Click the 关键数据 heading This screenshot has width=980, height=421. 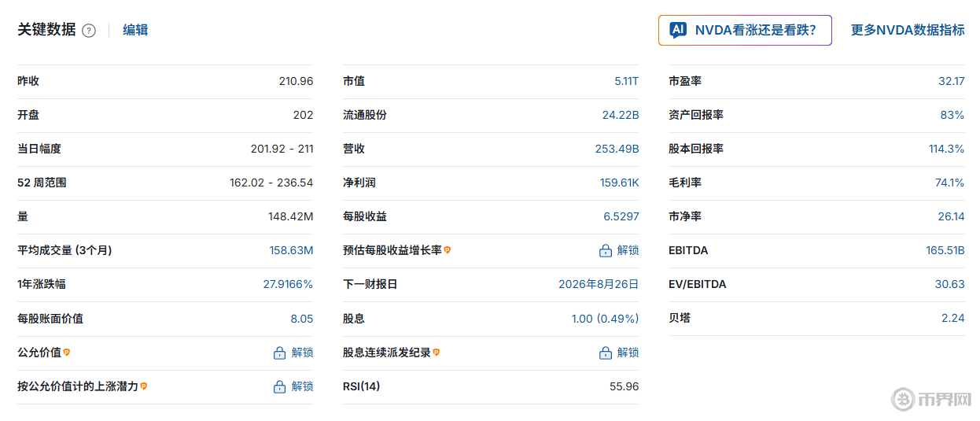coord(46,30)
